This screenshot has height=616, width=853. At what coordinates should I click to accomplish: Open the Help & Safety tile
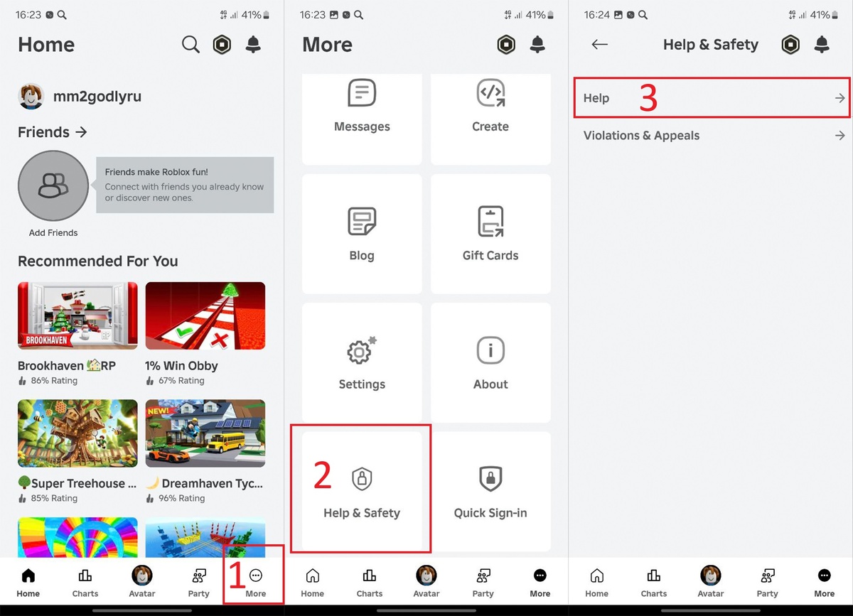click(x=362, y=492)
